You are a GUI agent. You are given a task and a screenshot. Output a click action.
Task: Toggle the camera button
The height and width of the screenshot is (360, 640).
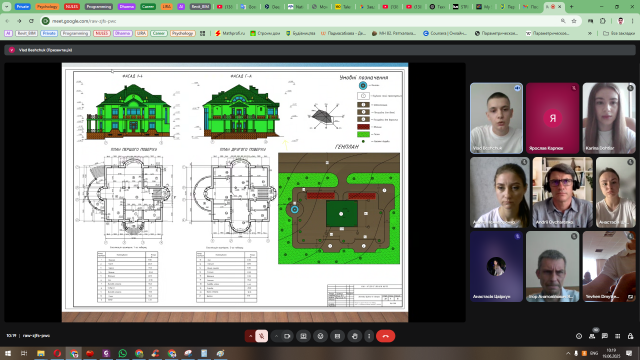[287, 336]
